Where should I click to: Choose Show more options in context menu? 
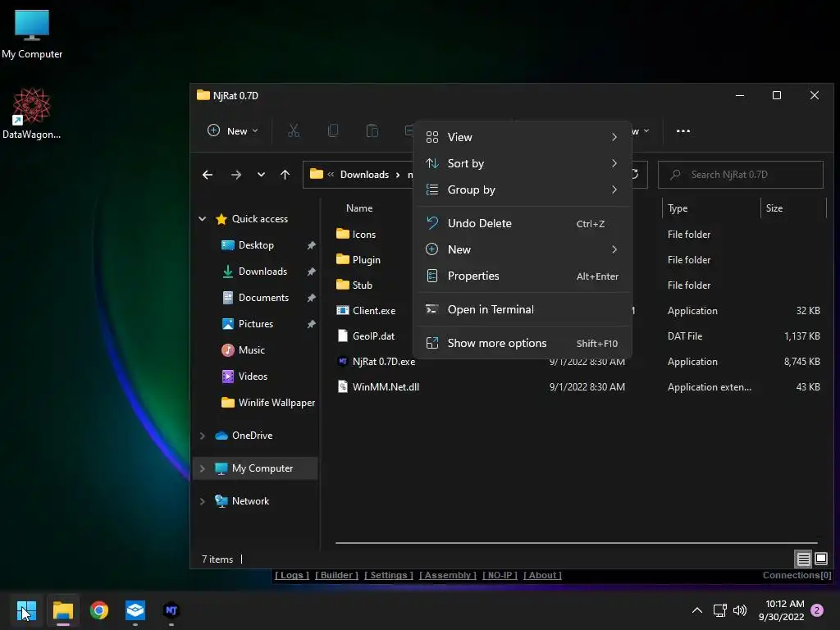[x=523, y=344]
